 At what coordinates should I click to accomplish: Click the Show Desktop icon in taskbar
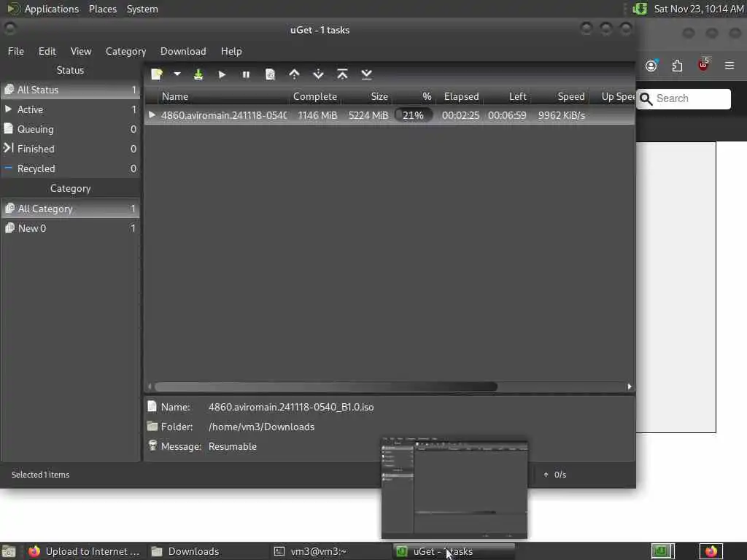pos(9,551)
